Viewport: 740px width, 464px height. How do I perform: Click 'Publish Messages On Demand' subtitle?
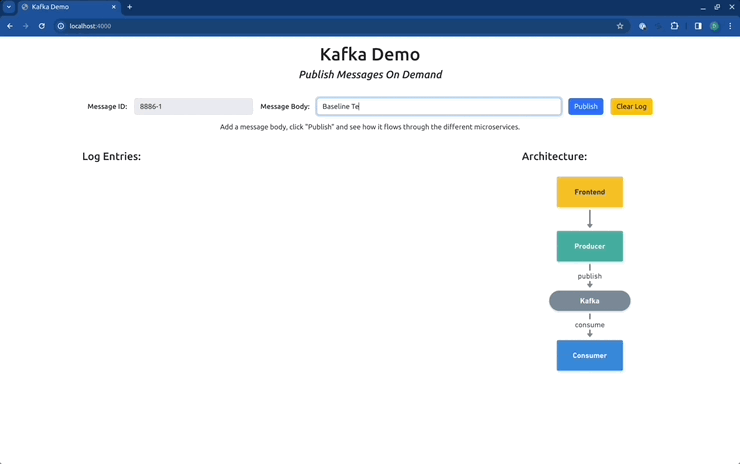[x=370, y=75]
